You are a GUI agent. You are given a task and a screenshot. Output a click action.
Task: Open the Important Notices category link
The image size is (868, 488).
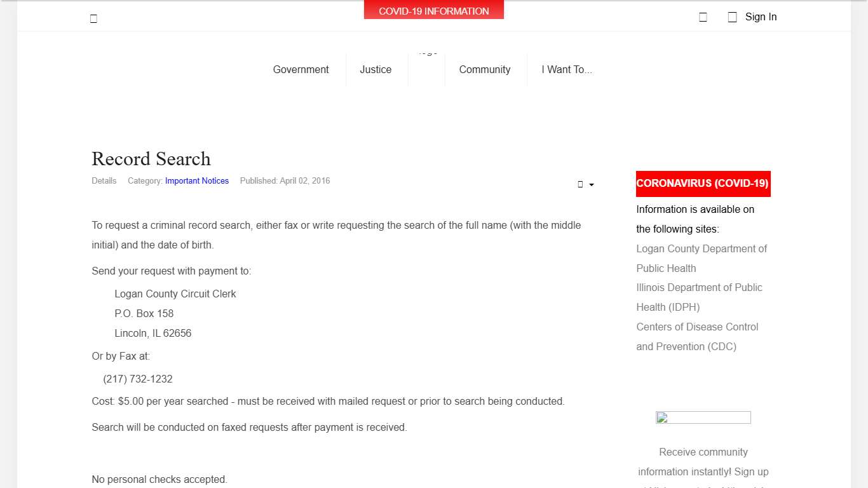(x=197, y=181)
